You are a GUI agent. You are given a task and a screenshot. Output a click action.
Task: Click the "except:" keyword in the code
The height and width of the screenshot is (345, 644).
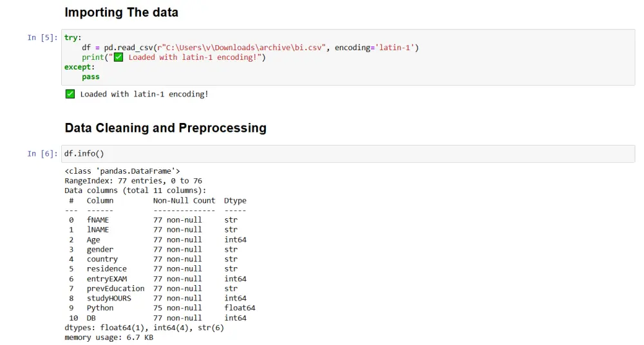[x=79, y=67]
